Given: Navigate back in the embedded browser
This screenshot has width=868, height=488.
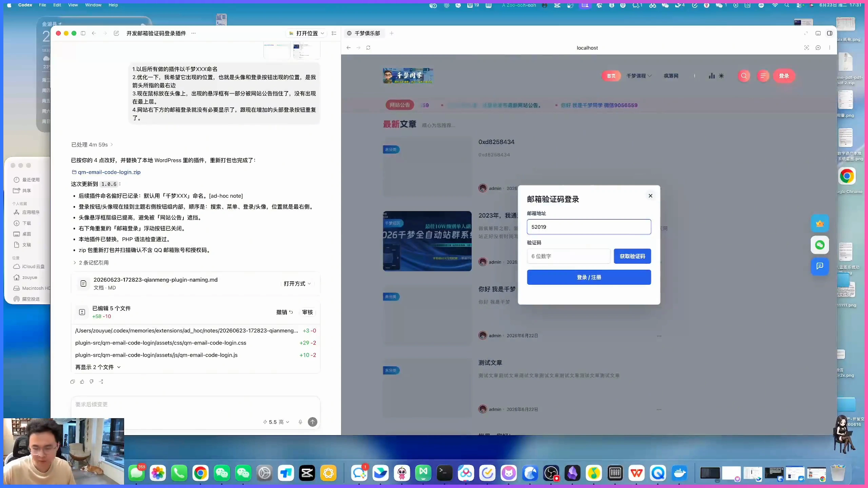Looking at the screenshot, I should tap(349, 48).
